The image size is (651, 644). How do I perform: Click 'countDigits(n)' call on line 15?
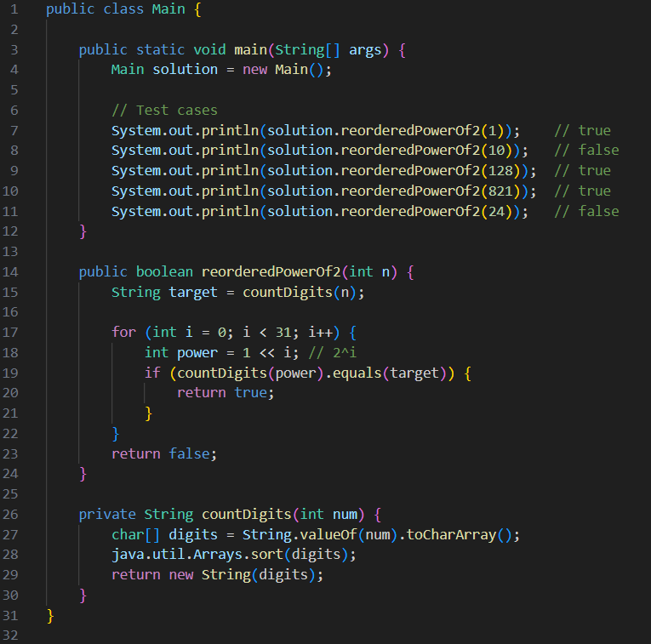300,293
